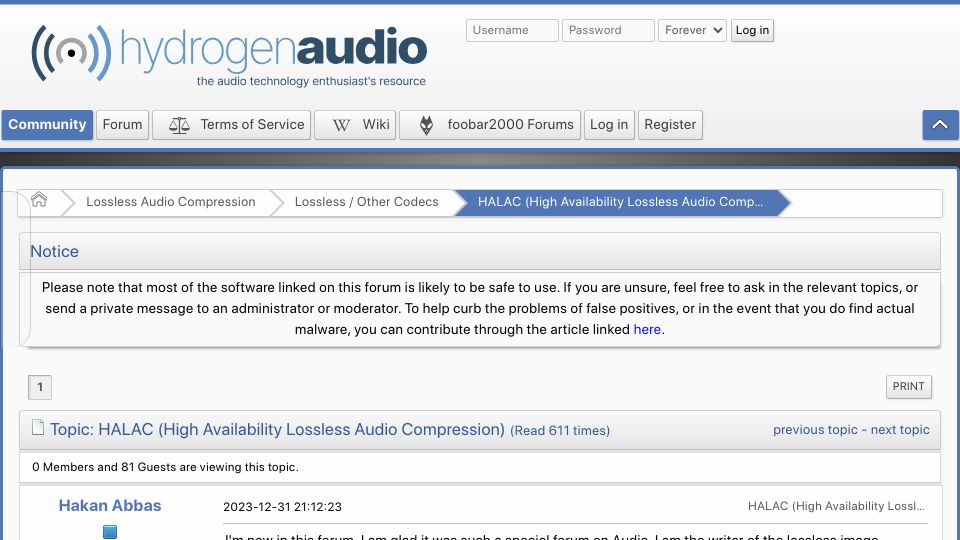960x540 pixels.
Task: Click the PRINT button
Action: [x=909, y=386]
